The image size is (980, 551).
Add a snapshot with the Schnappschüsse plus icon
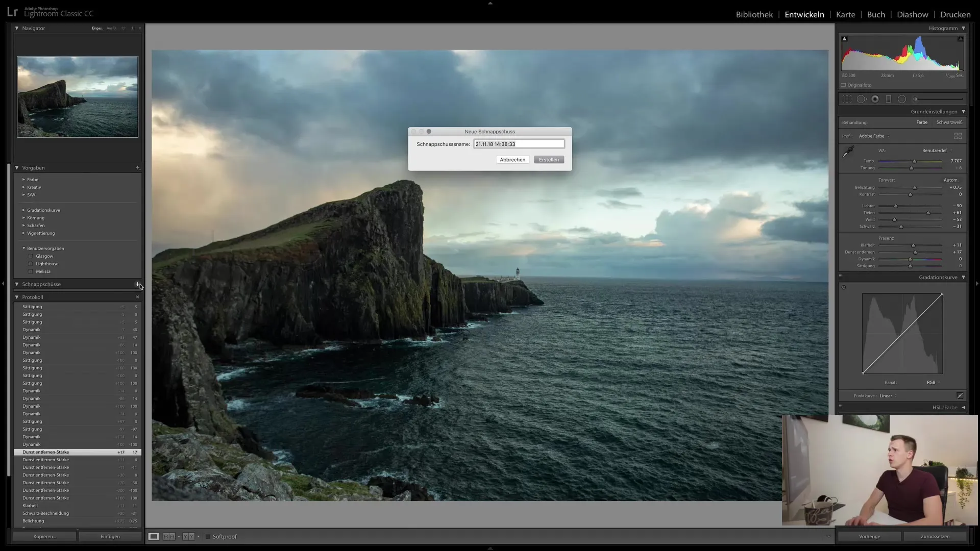click(137, 284)
